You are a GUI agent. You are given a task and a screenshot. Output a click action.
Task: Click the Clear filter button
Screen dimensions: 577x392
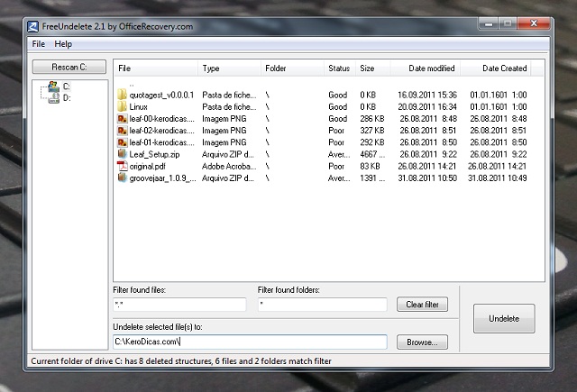pos(422,305)
